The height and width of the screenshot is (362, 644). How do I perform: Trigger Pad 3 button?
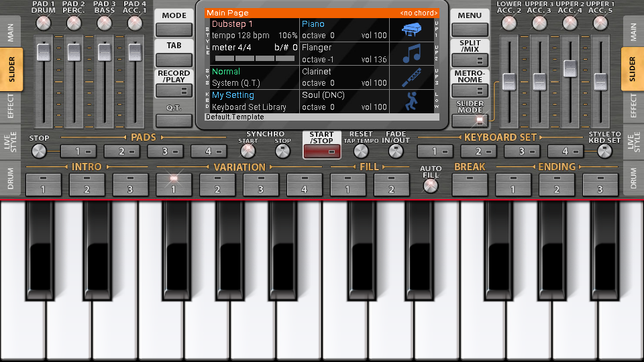(166, 152)
